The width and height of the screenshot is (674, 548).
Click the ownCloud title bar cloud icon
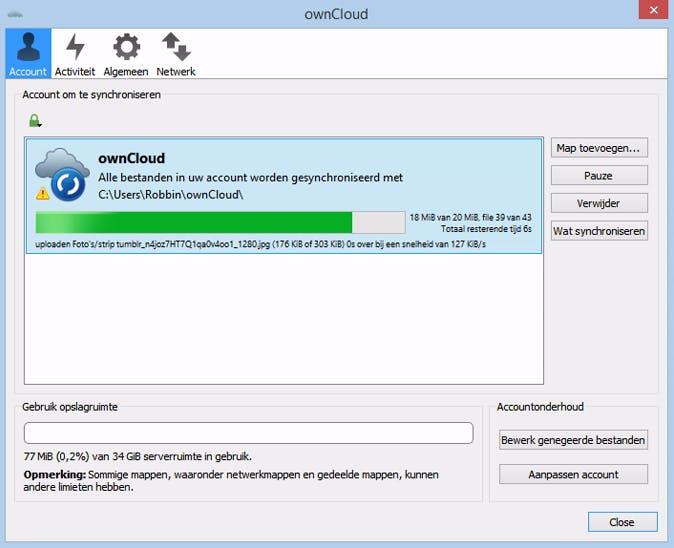tap(15, 14)
